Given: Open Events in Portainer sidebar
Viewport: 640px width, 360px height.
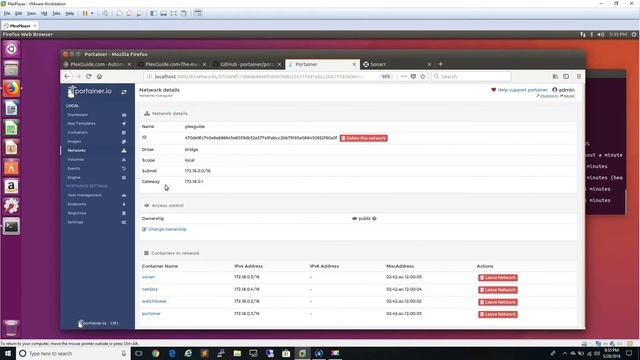Looking at the screenshot, I should (74, 169).
